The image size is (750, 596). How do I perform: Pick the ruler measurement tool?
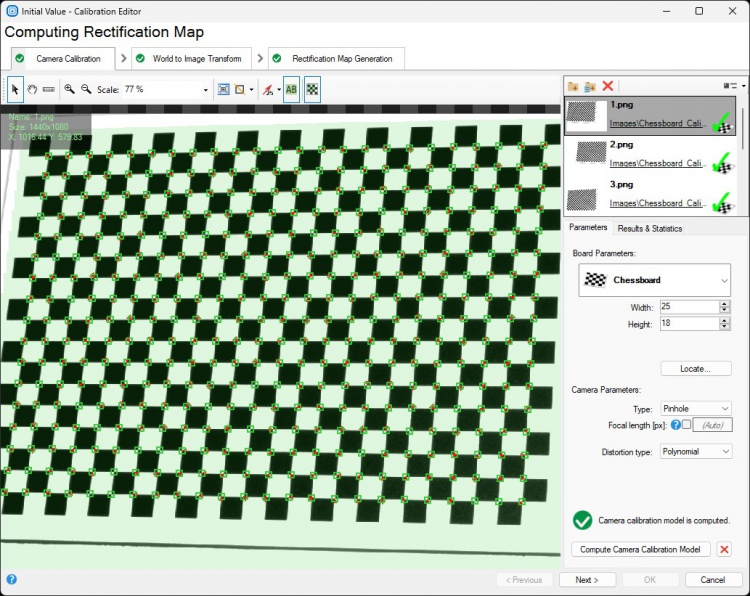tap(48, 89)
